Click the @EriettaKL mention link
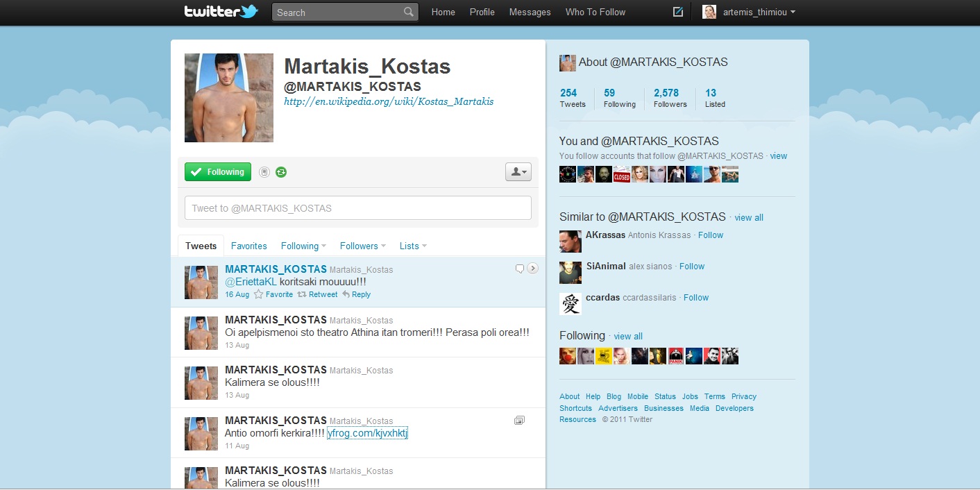 [251, 282]
